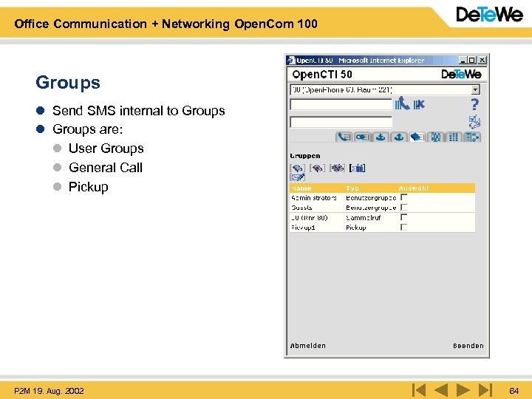Click the Name column header

(301, 188)
